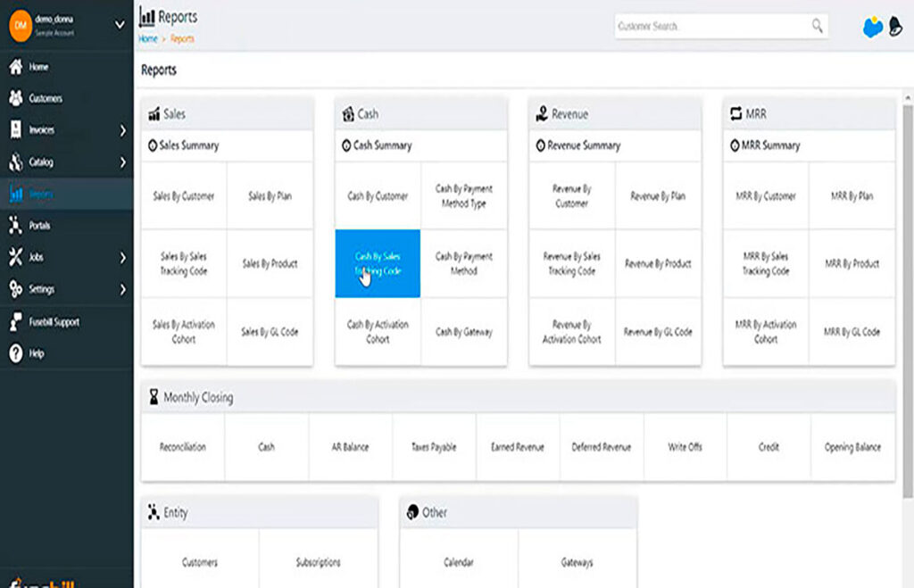
Task: Click the Reports bar chart sidebar icon
Action: click(x=16, y=194)
